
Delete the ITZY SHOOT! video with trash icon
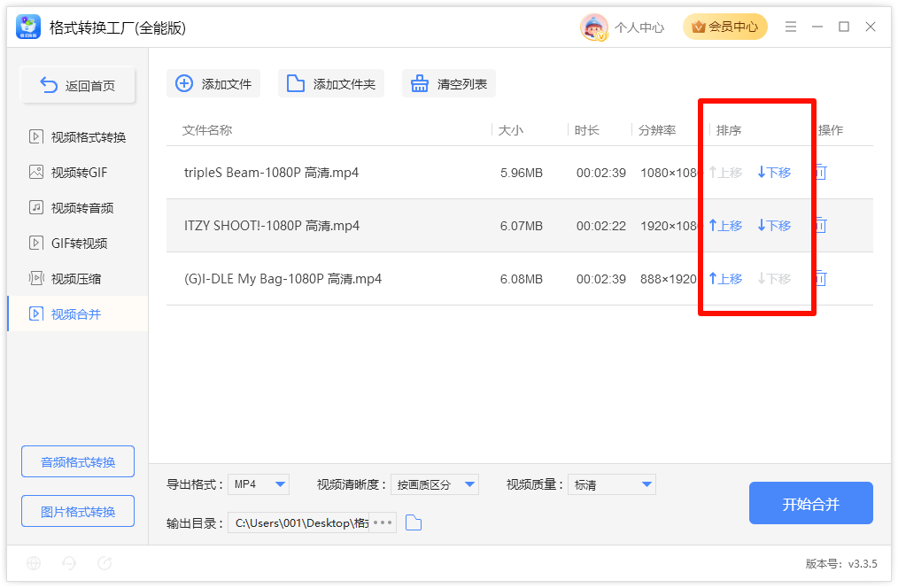coord(821,225)
